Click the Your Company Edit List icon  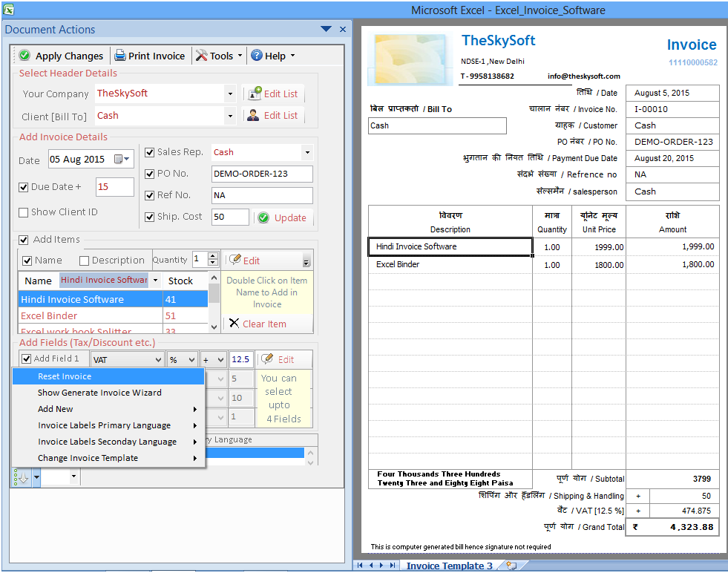click(255, 94)
